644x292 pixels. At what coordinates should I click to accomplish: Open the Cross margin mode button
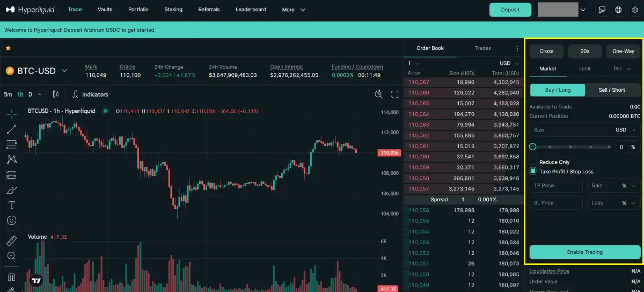coord(546,52)
